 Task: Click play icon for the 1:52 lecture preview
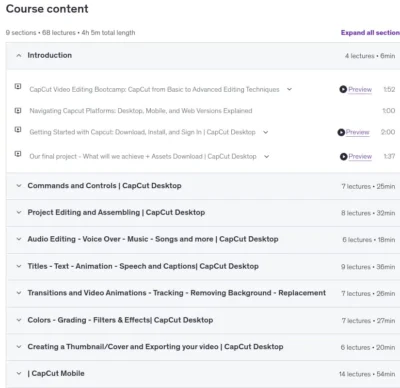tap(343, 89)
